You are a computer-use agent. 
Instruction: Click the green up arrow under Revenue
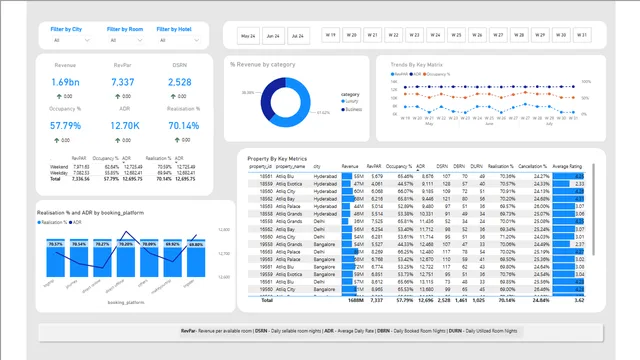coord(59,96)
